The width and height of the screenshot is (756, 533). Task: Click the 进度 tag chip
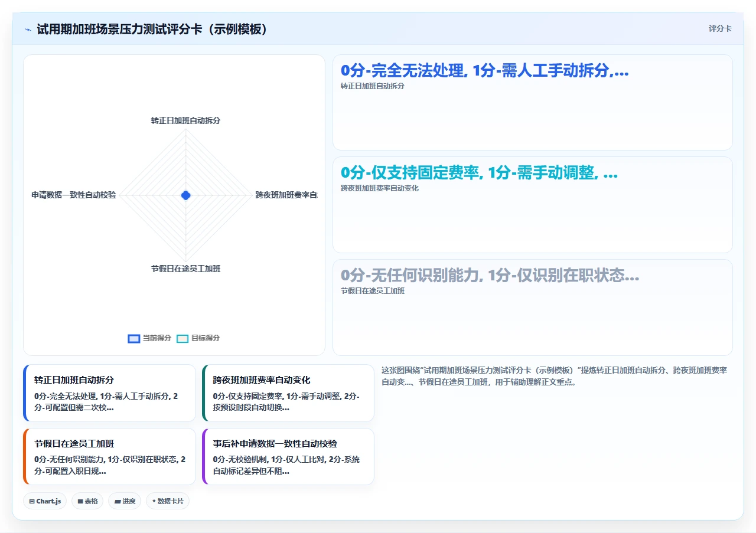point(125,501)
